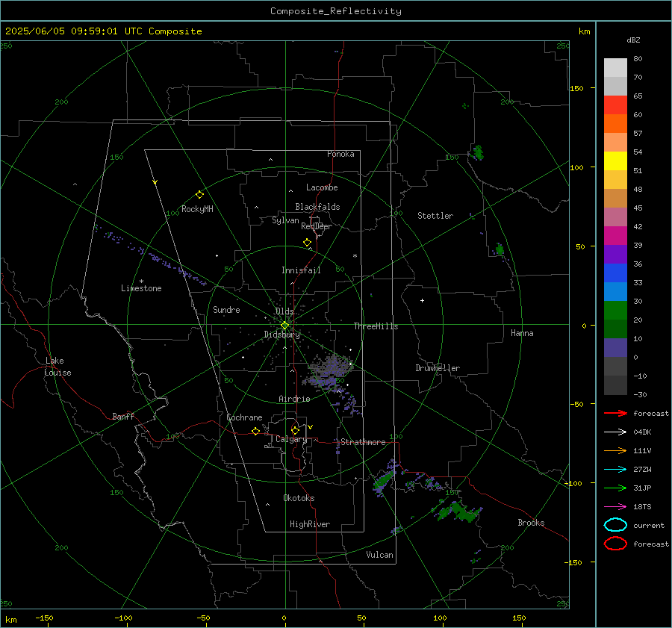Click the asterisk marker above Limestone
Screen dimensions: 672x628
click(141, 282)
